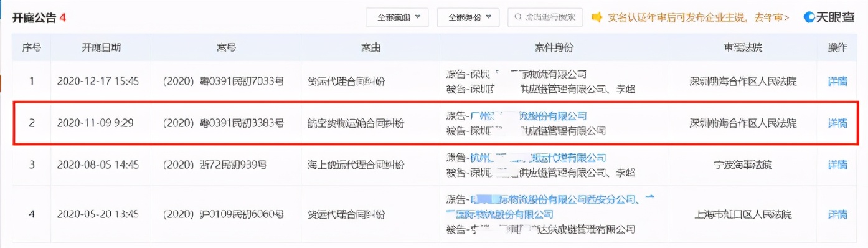Click the 案件身份 column header

pos(554,48)
